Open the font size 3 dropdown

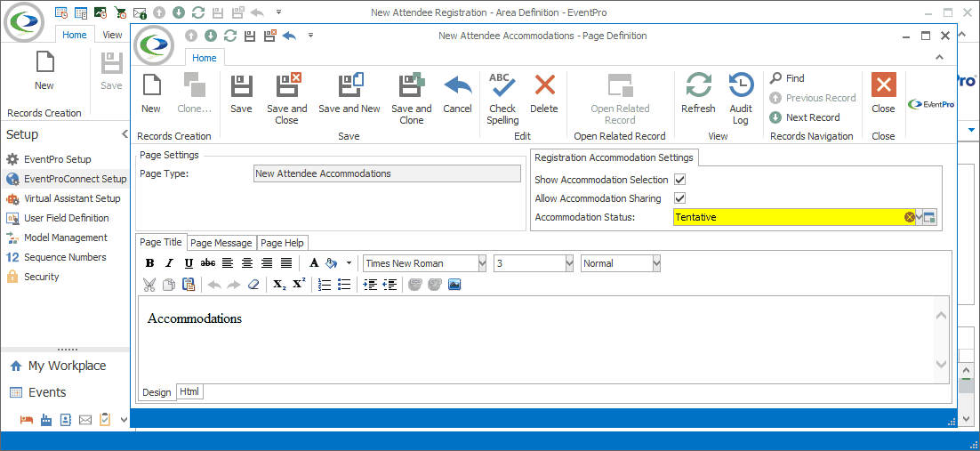tap(569, 263)
